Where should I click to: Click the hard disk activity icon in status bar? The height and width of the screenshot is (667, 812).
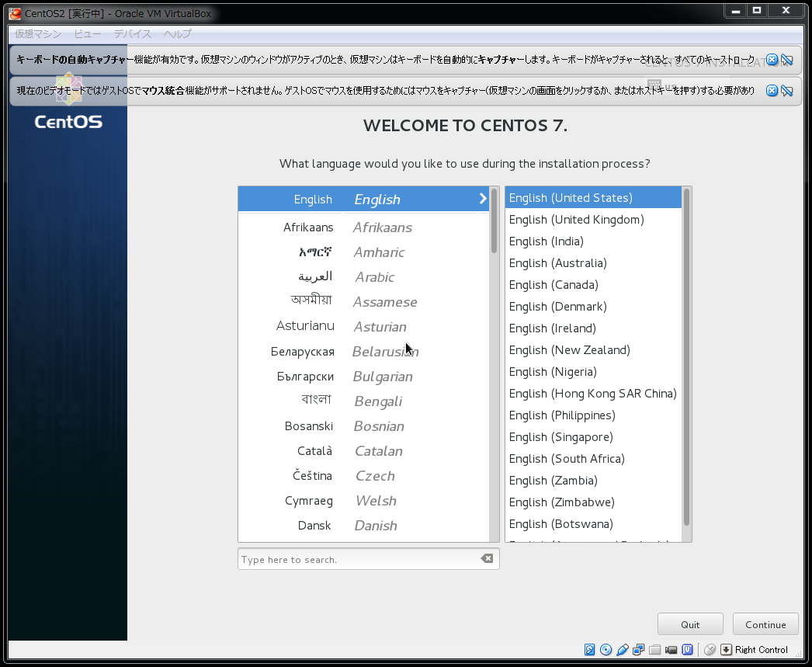pos(589,649)
